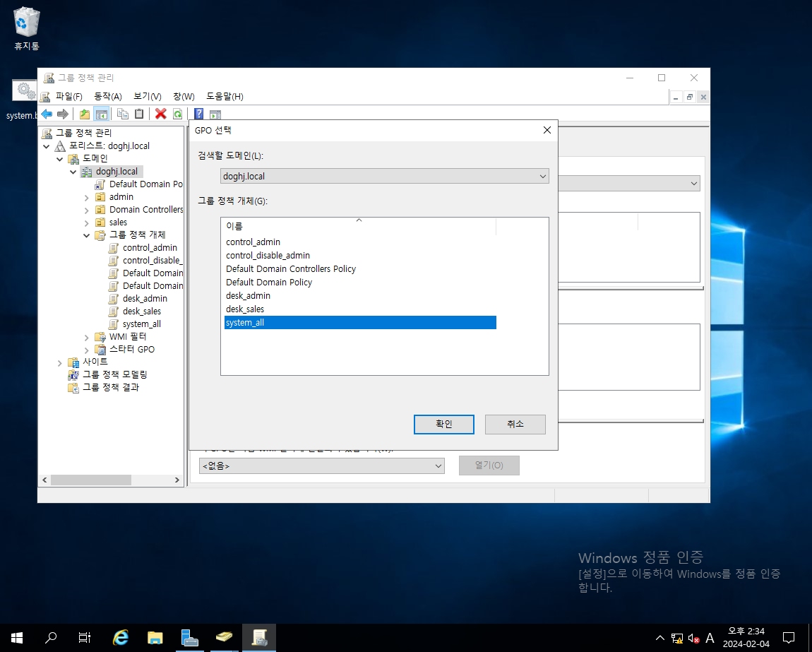Image resolution: width=812 pixels, height=652 pixels.
Task: Click the green Refresh toolbar icon
Action: point(177,114)
